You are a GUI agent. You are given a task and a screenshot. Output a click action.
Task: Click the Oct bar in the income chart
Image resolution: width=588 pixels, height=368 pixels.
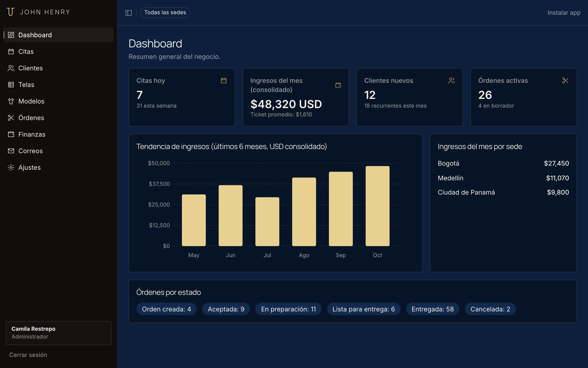click(377, 206)
